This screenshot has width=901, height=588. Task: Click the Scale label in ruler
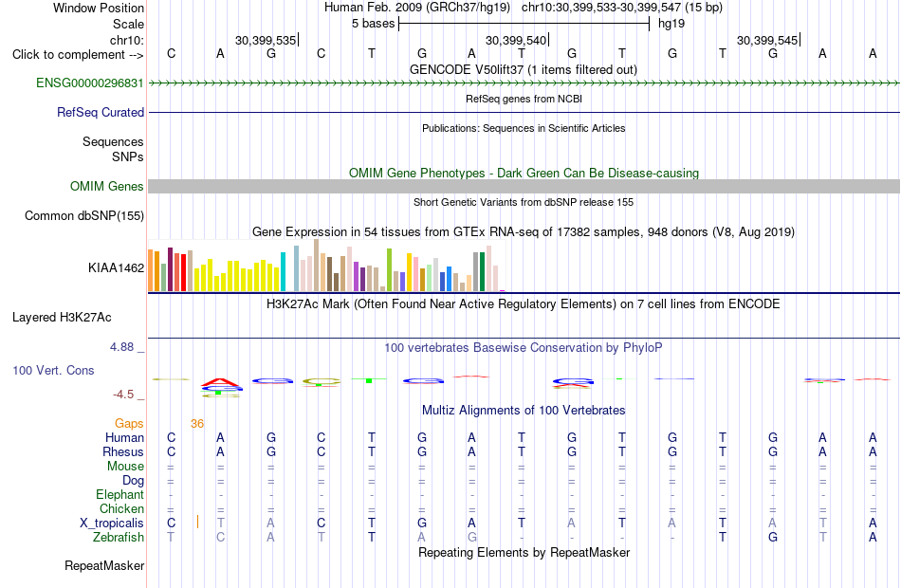tap(128, 24)
